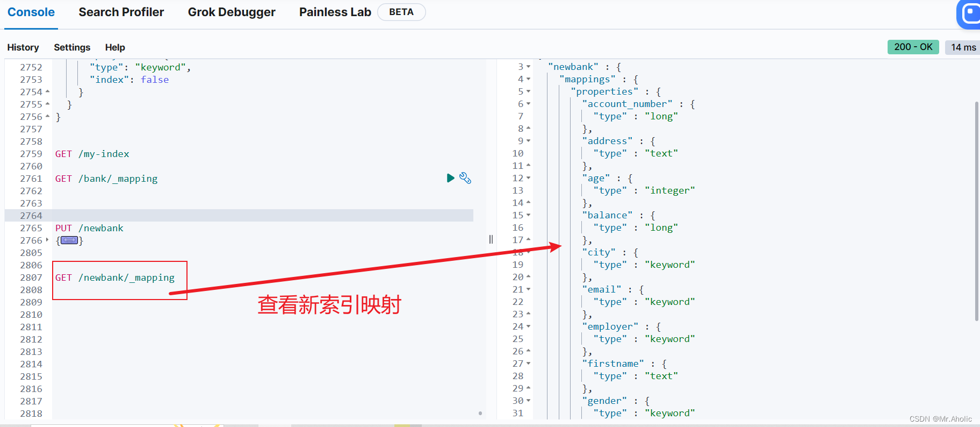Open the Settings menu
This screenshot has height=427, width=980.
tap(72, 47)
